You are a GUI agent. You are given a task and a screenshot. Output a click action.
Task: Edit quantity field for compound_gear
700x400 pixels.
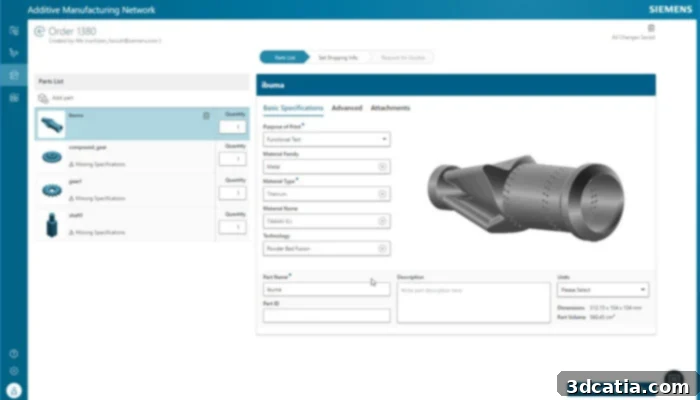tap(233, 159)
